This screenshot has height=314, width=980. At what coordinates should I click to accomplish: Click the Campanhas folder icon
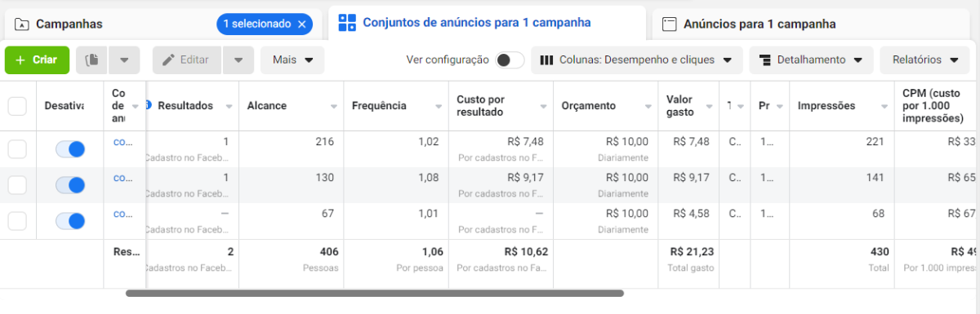pyautogui.click(x=22, y=24)
